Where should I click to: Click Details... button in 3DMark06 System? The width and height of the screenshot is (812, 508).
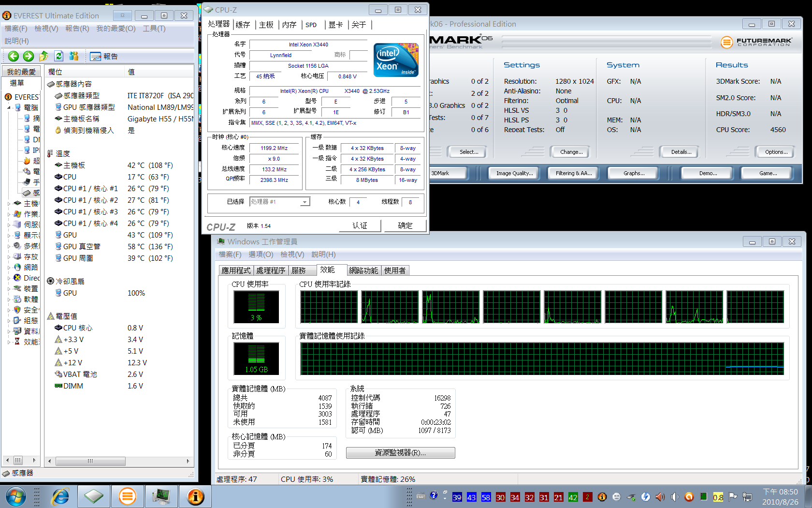681,152
